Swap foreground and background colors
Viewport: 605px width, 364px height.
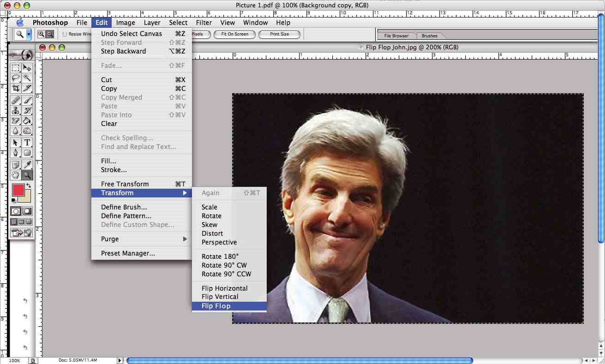coord(29,185)
